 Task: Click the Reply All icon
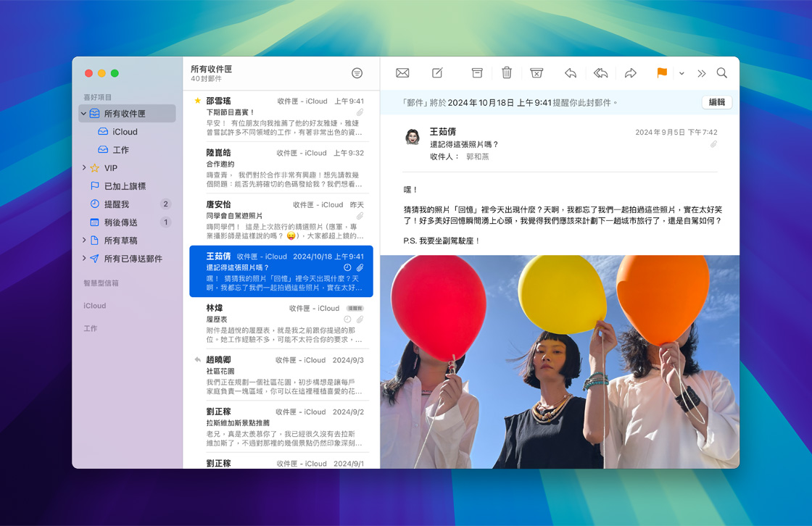click(x=600, y=73)
